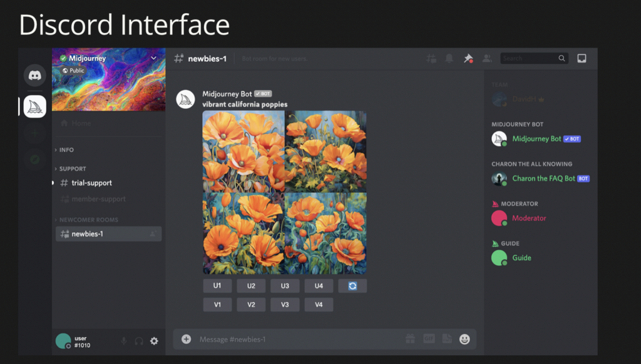The height and width of the screenshot is (364, 641).
Task: Click Guide name in member list
Action: 521,258
